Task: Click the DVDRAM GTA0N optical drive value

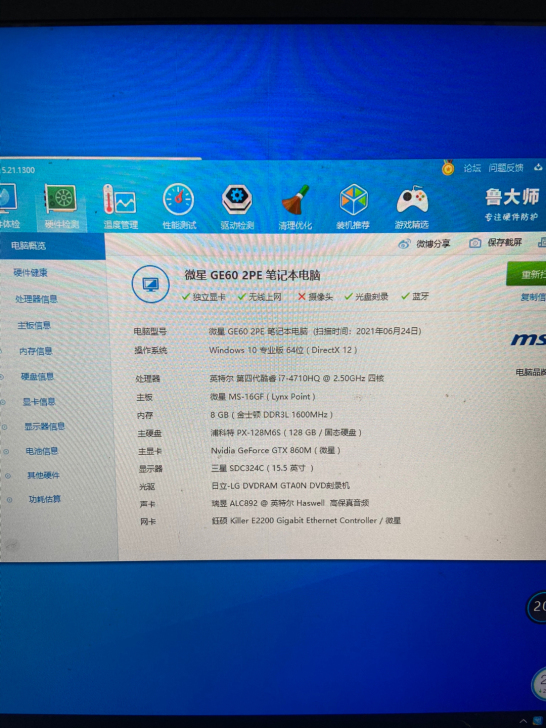Action: (280, 486)
